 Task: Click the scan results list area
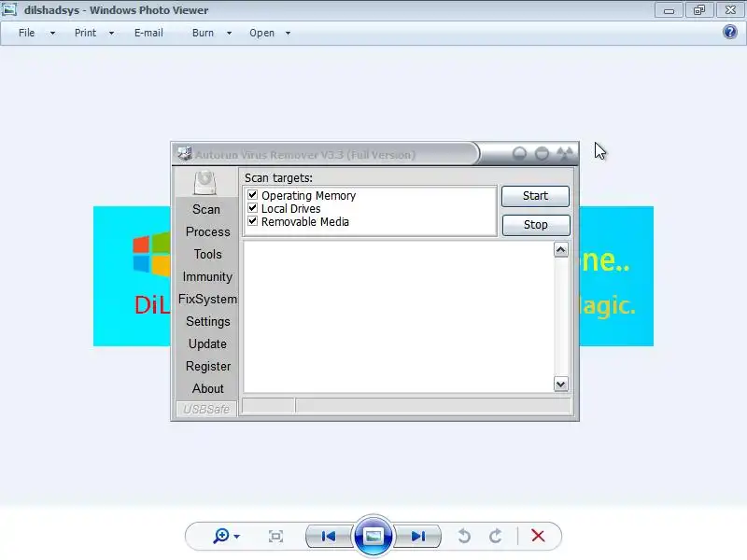pyautogui.click(x=399, y=316)
